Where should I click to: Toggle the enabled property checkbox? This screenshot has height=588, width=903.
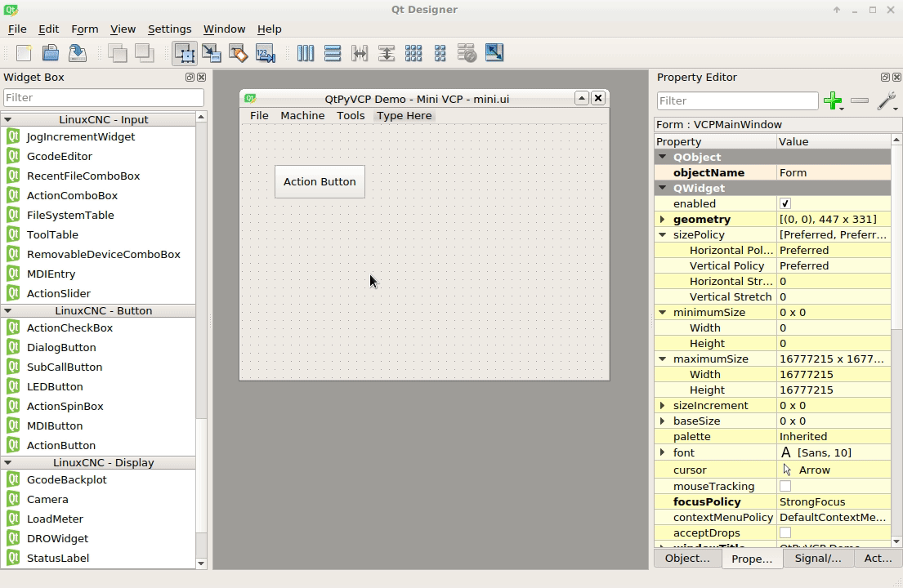[x=785, y=203]
